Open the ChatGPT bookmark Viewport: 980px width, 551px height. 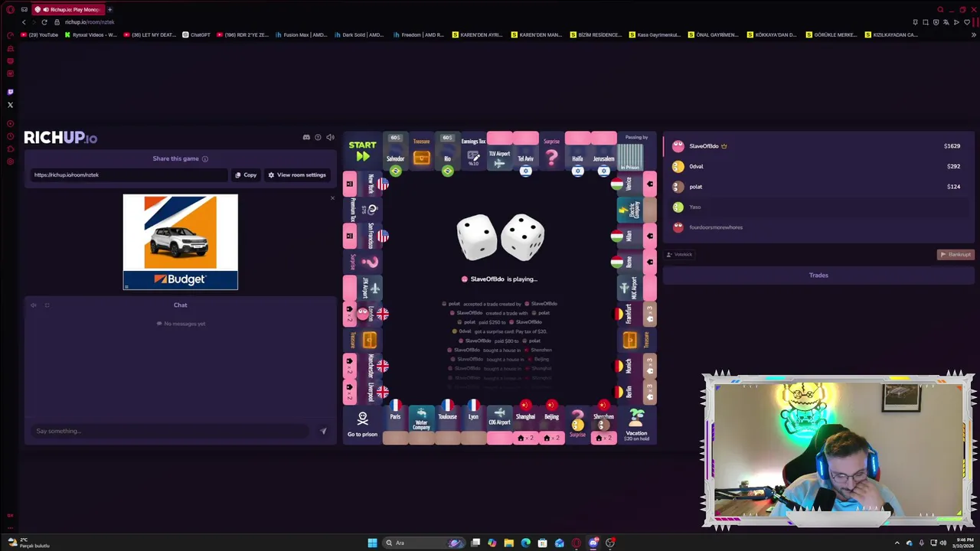196,34
